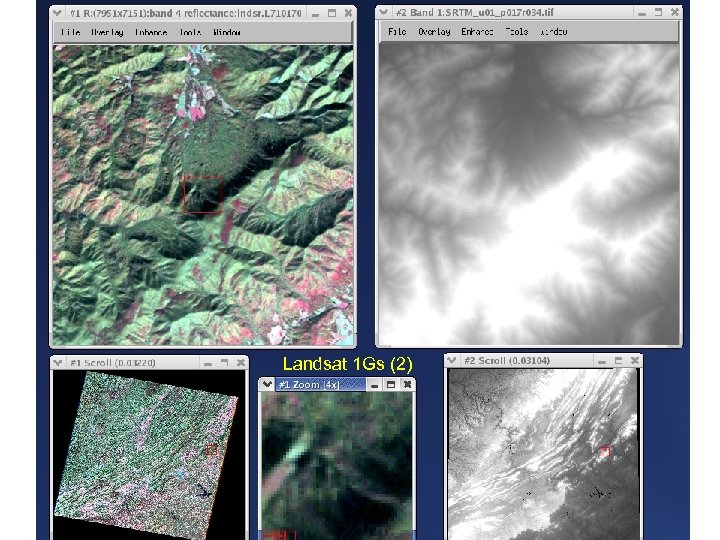This screenshot has height=540, width=720.
Task: Close the #2 Band 1 SRTM window
Action: pos(675,12)
